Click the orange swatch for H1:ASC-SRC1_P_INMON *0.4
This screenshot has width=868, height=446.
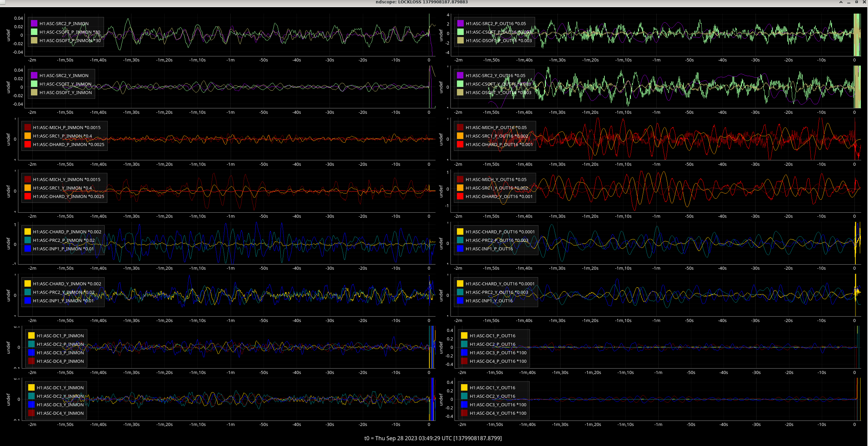coord(28,136)
